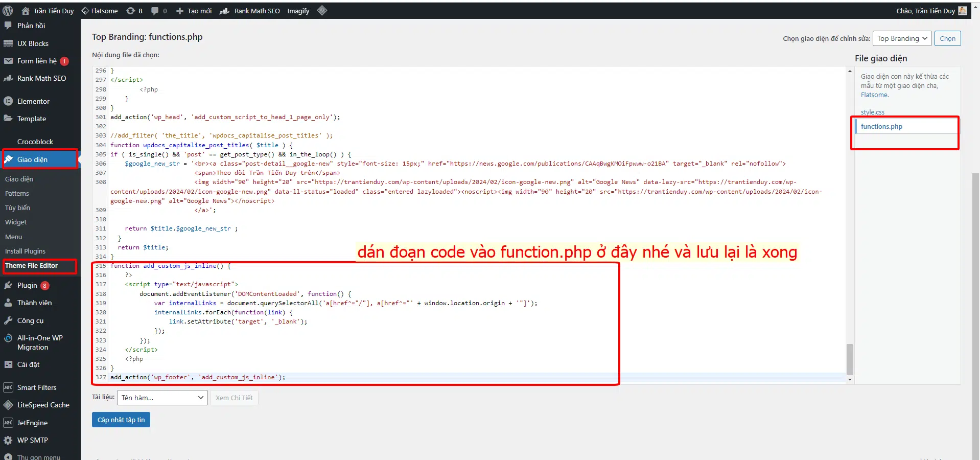Open Giao diện submenu item
The height and width of the screenshot is (460, 980).
click(x=19, y=179)
